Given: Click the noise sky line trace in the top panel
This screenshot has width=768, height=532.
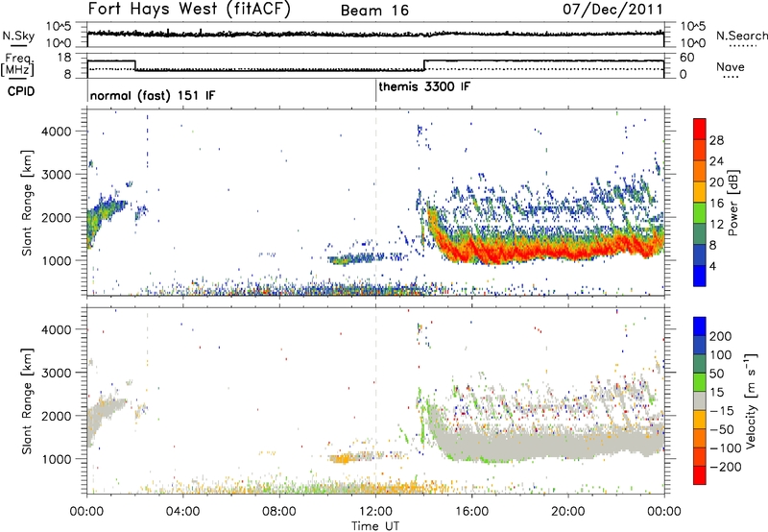Looking at the screenshot, I should [x=375, y=34].
